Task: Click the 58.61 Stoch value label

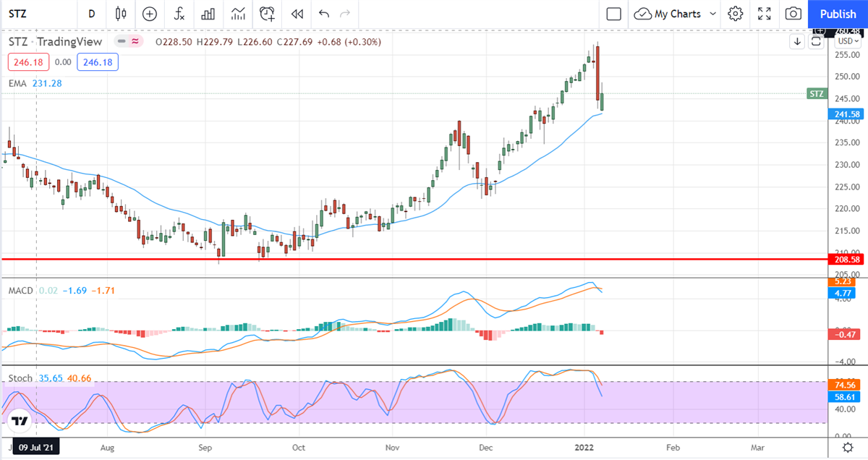Action: pos(843,397)
